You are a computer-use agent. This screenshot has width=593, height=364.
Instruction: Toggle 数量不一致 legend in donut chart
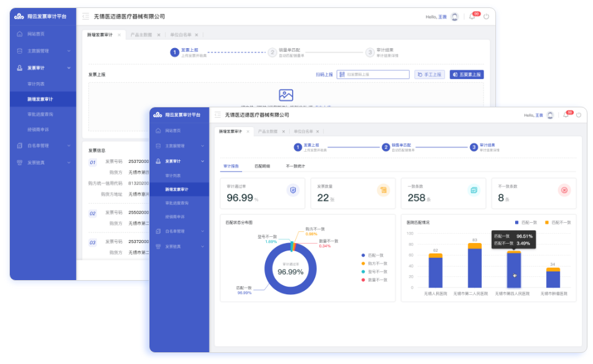tap(374, 280)
